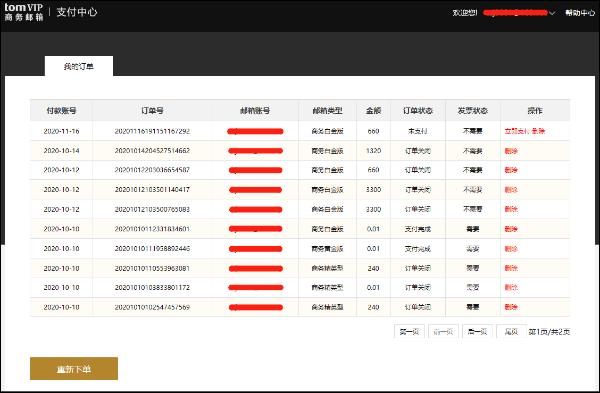
Task: Delete order 20201012103500765083
Action: pyautogui.click(x=511, y=209)
